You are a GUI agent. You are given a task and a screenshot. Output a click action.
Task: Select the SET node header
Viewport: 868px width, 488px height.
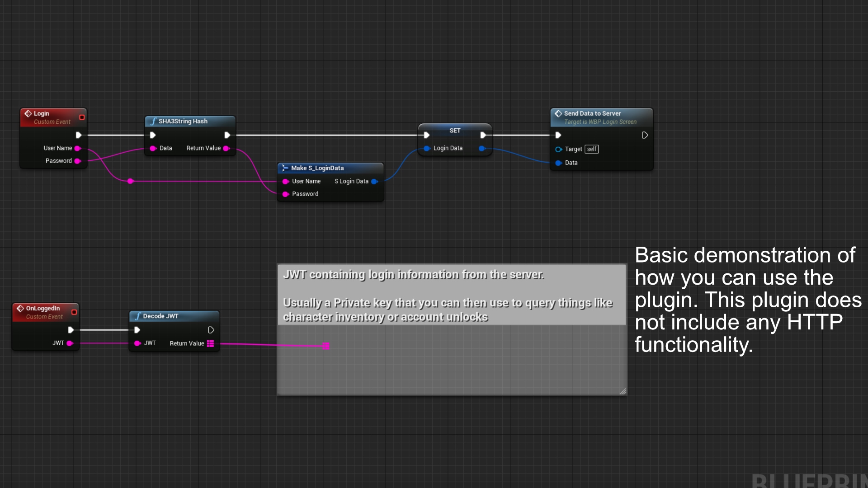pyautogui.click(x=454, y=130)
